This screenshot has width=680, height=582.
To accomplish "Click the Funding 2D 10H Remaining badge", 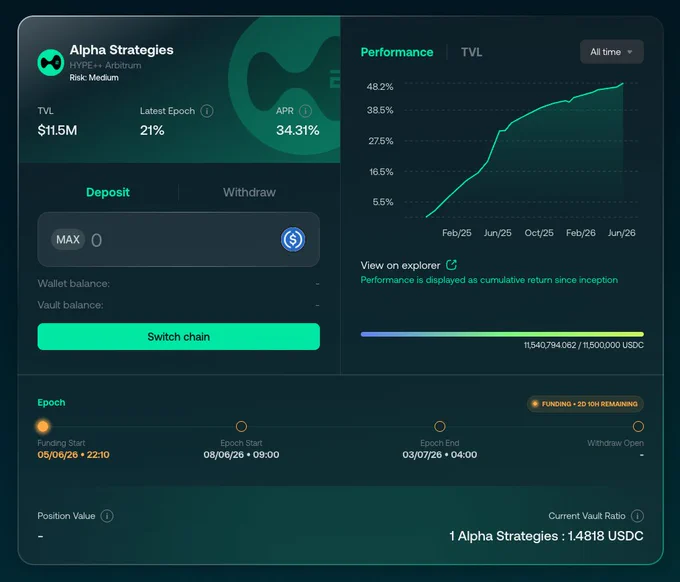I will tap(585, 404).
